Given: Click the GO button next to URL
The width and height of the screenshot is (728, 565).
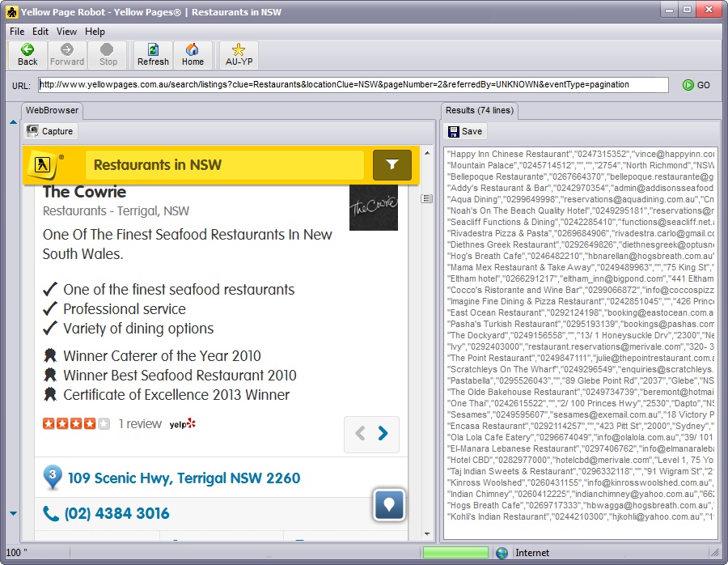Looking at the screenshot, I should (x=696, y=85).
